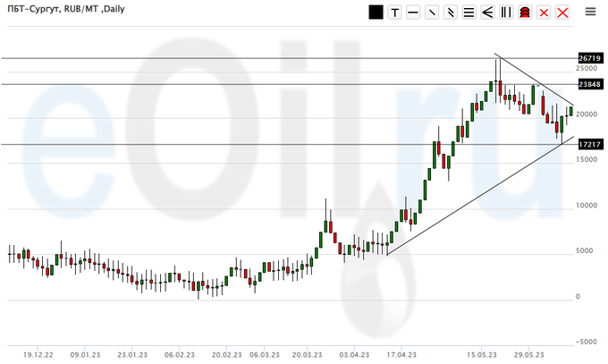
Task: Select the single diagonal trend line tool
Action: pyautogui.click(x=431, y=13)
